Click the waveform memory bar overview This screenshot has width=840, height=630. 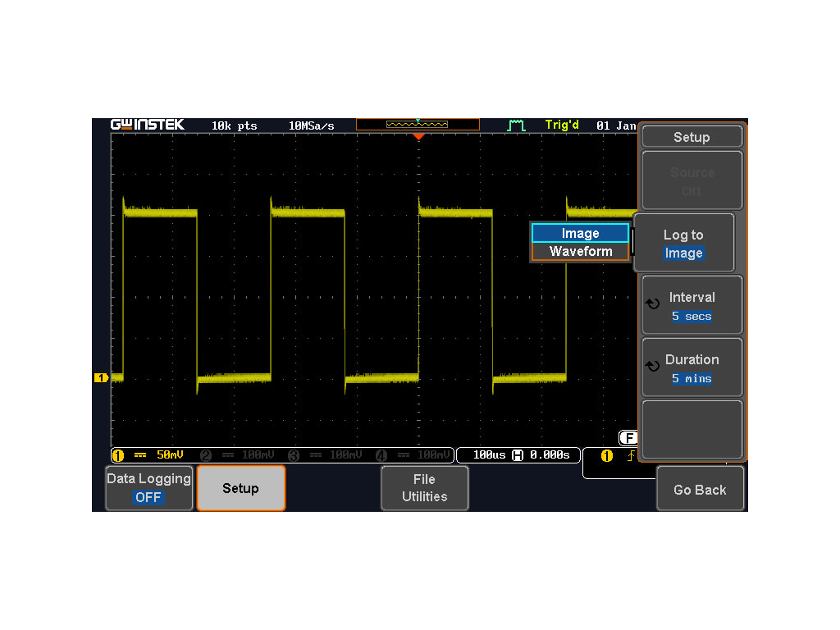click(x=418, y=125)
